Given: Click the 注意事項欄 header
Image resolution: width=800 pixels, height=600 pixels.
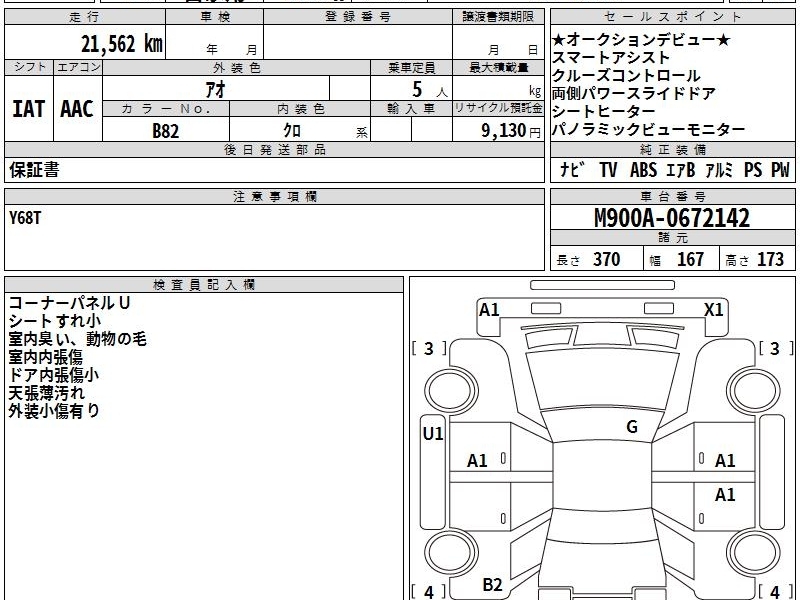Looking at the screenshot, I should click(274, 196).
